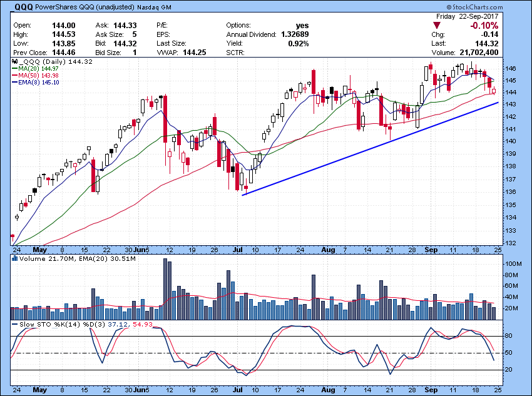Screen dimensions: 532x396
Task: Click the Volume value 21,702,400
Action: coord(479,53)
